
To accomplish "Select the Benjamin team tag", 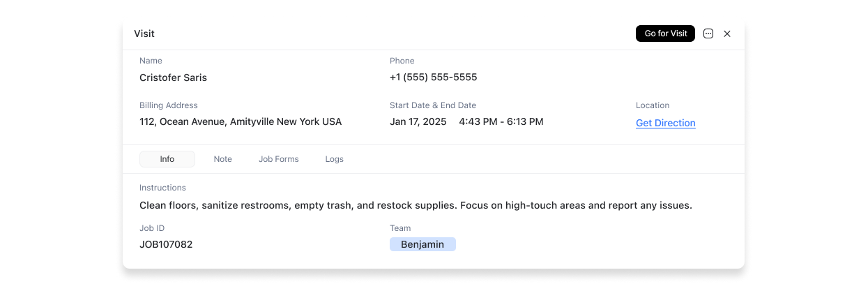I will pyautogui.click(x=422, y=244).
